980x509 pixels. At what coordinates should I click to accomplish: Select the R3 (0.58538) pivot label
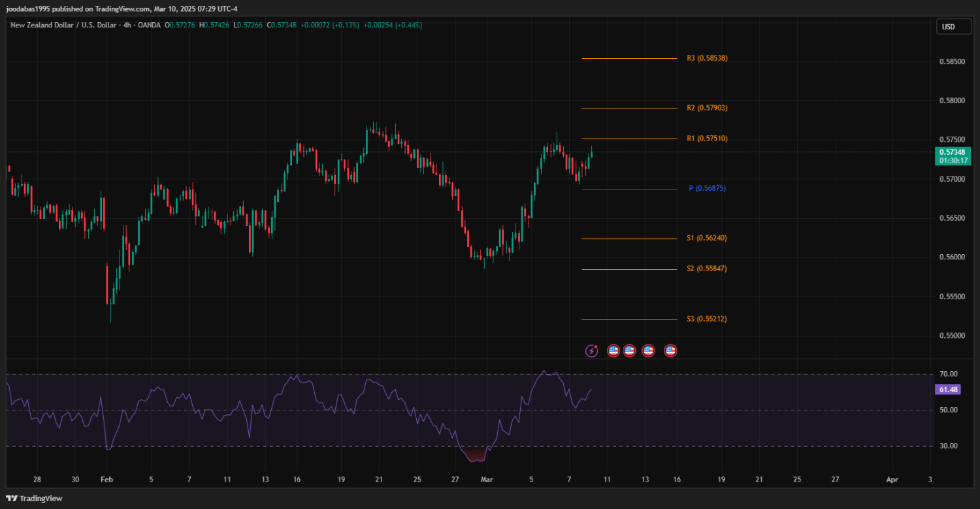pyautogui.click(x=707, y=58)
